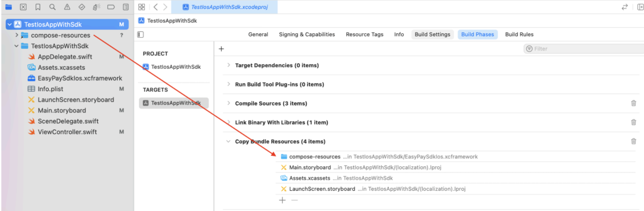Select TestIosAppWithSdk under TARGETS
644x211 pixels.
pyautogui.click(x=174, y=103)
